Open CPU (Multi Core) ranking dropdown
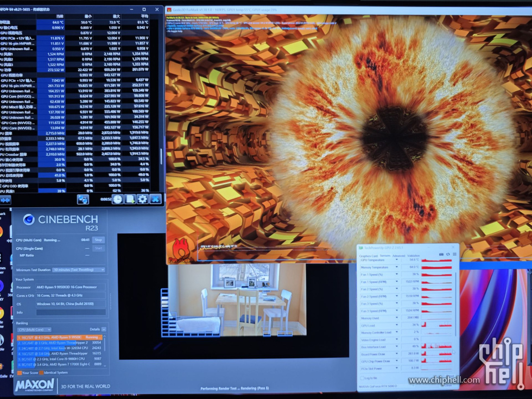 point(34,330)
